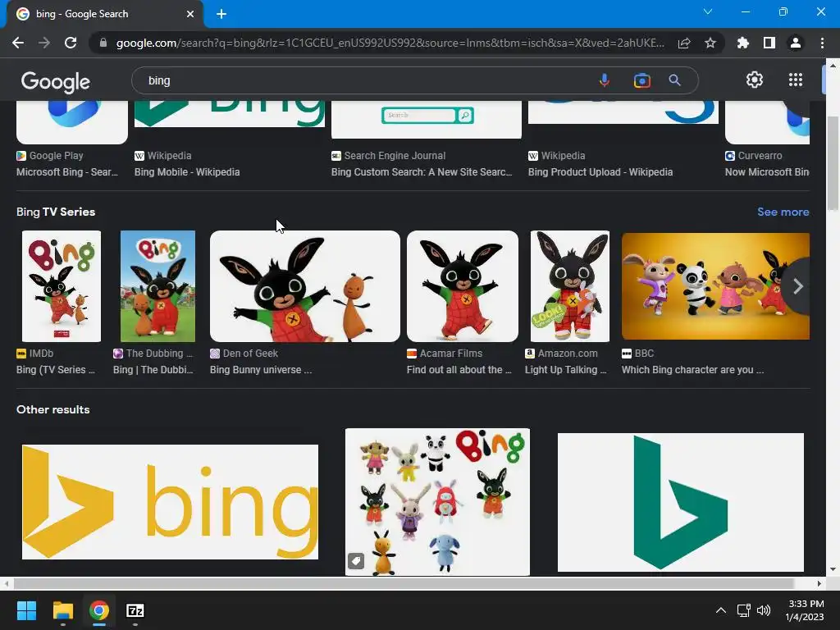Image resolution: width=840 pixels, height=630 pixels.
Task: Open yellow bing logo image result
Action: pos(170,502)
